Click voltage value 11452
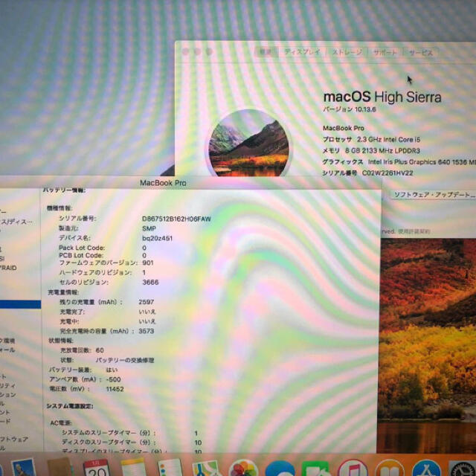The width and height of the screenshot is (476, 476). 115,389
